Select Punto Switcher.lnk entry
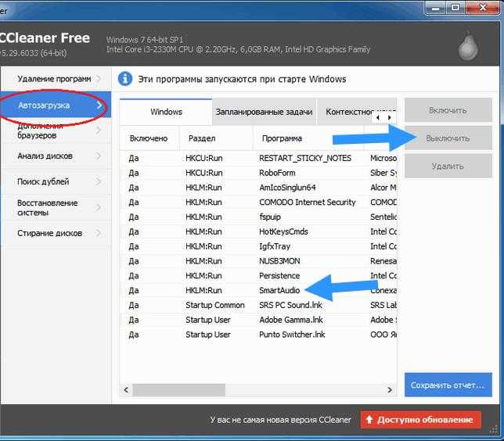Viewport: 504px width, 441px height. (258, 335)
